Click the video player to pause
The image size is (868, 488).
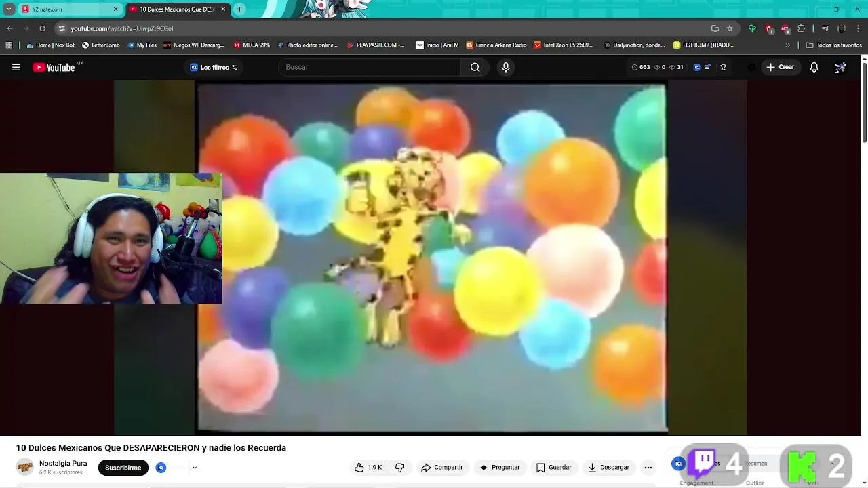[x=431, y=258]
